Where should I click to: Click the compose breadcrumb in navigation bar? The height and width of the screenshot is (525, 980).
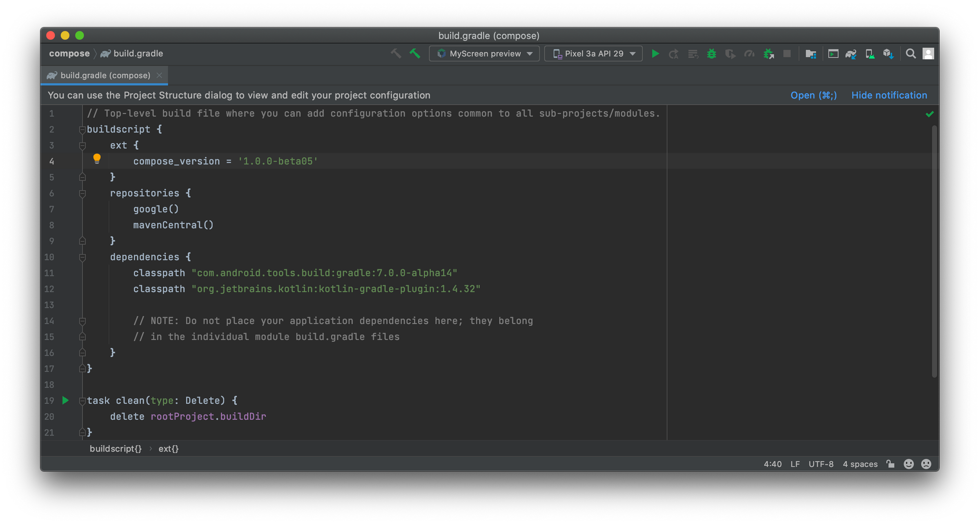point(69,54)
